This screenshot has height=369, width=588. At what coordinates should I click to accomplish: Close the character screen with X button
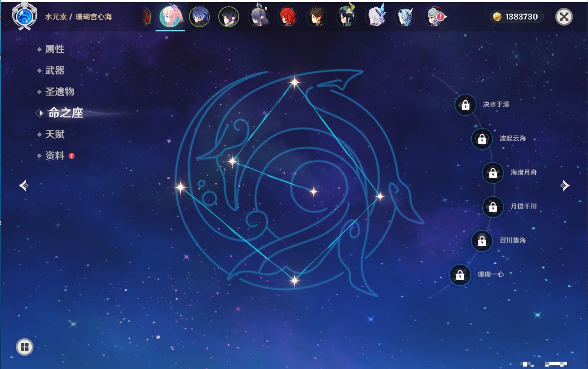pos(564,17)
